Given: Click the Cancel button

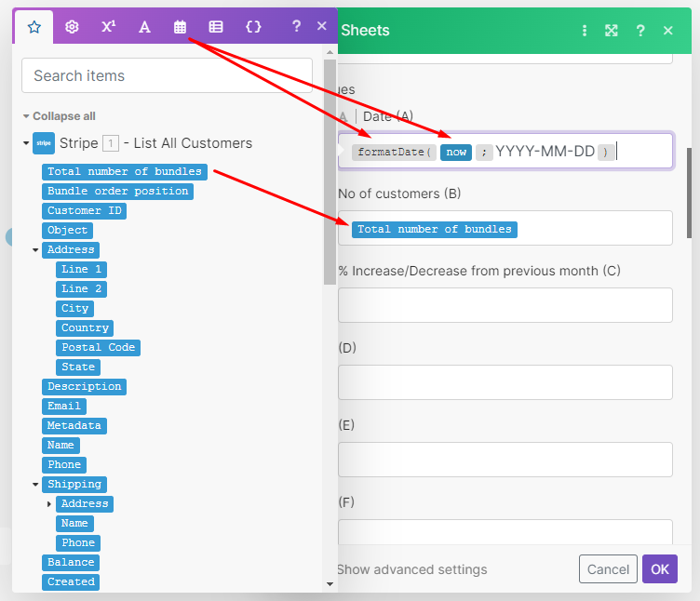Looking at the screenshot, I should click(608, 568).
